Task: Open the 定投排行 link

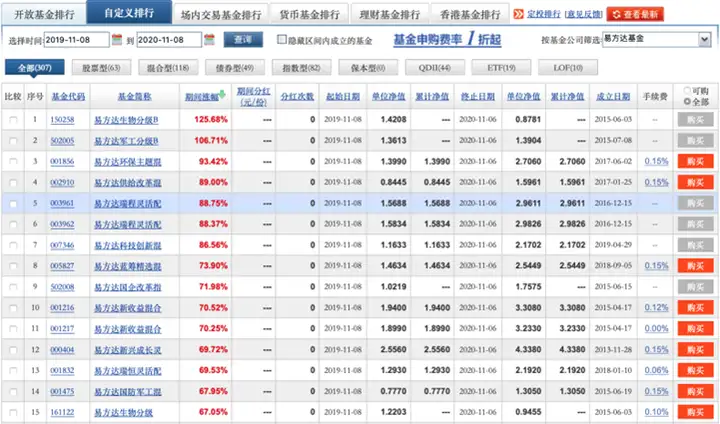Action: click(x=544, y=14)
